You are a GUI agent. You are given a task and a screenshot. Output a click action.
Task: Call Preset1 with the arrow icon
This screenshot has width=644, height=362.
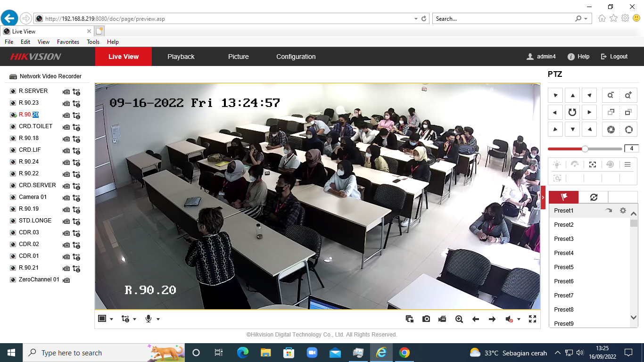[609, 211]
